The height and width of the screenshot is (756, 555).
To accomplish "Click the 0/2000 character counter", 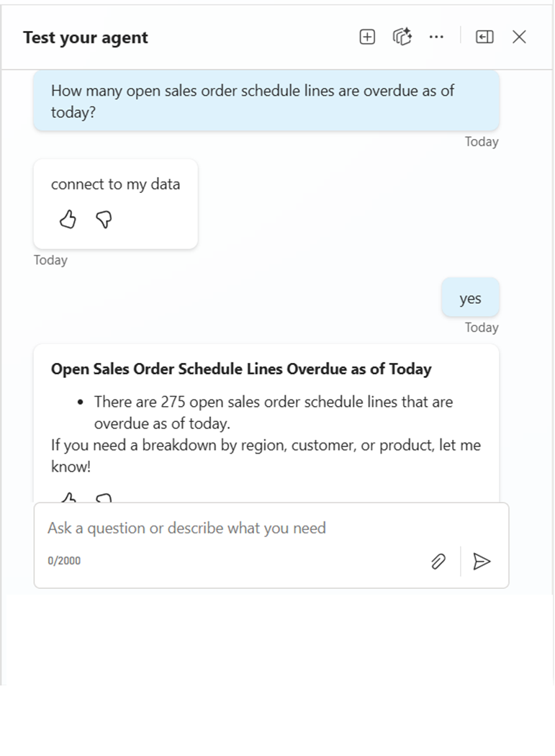I will coord(64,561).
